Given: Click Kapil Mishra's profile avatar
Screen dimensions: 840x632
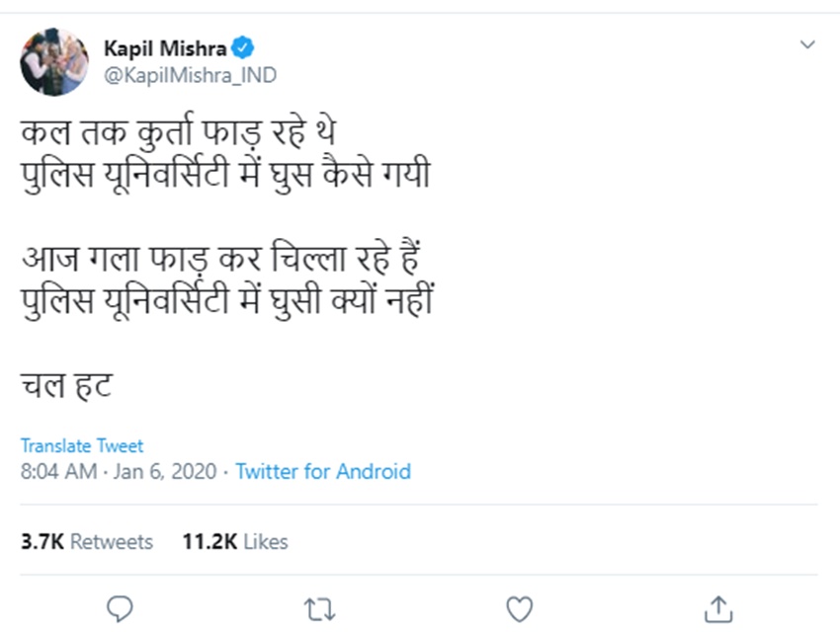Looking at the screenshot, I should (x=53, y=62).
